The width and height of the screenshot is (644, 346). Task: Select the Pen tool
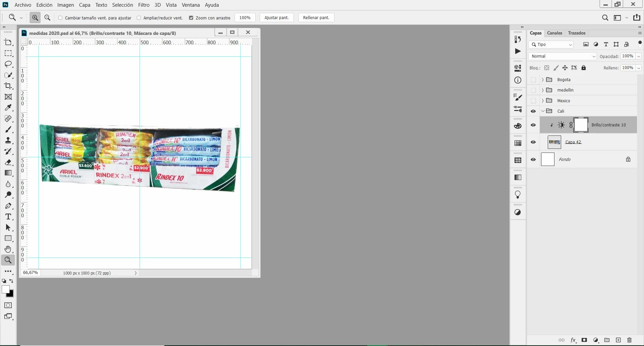(8, 206)
